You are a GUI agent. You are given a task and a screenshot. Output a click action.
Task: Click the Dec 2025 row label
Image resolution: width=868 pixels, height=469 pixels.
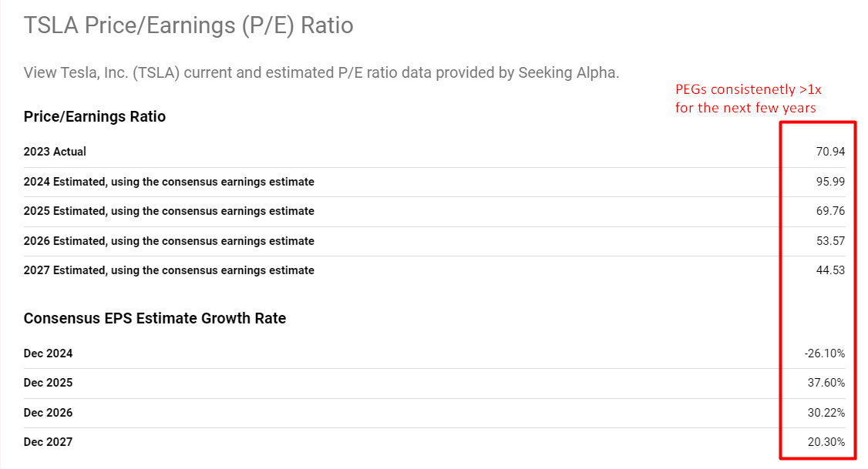tap(48, 383)
